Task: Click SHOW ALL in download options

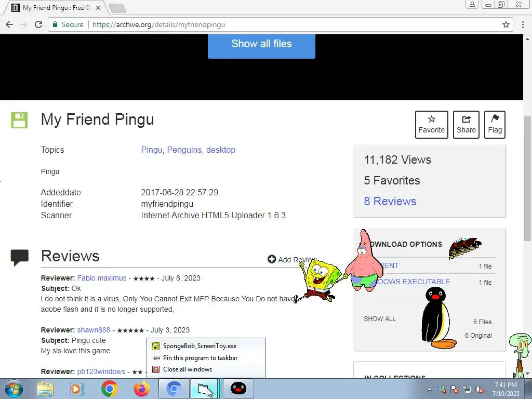Action: (x=380, y=318)
